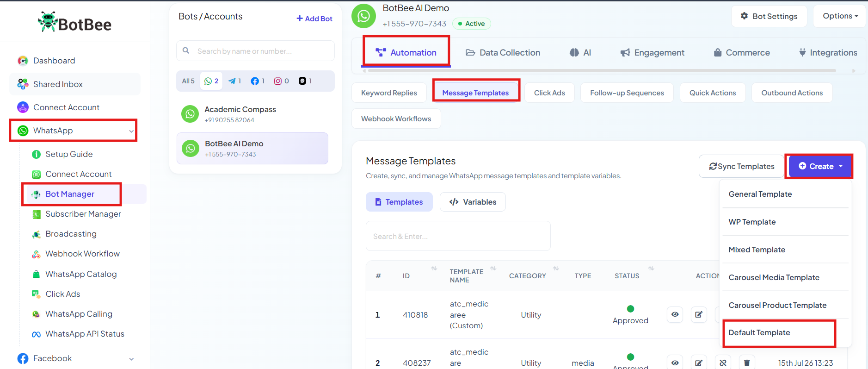This screenshot has width=868, height=369.
Task: Open the Outbound Actions section
Action: [x=792, y=93]
